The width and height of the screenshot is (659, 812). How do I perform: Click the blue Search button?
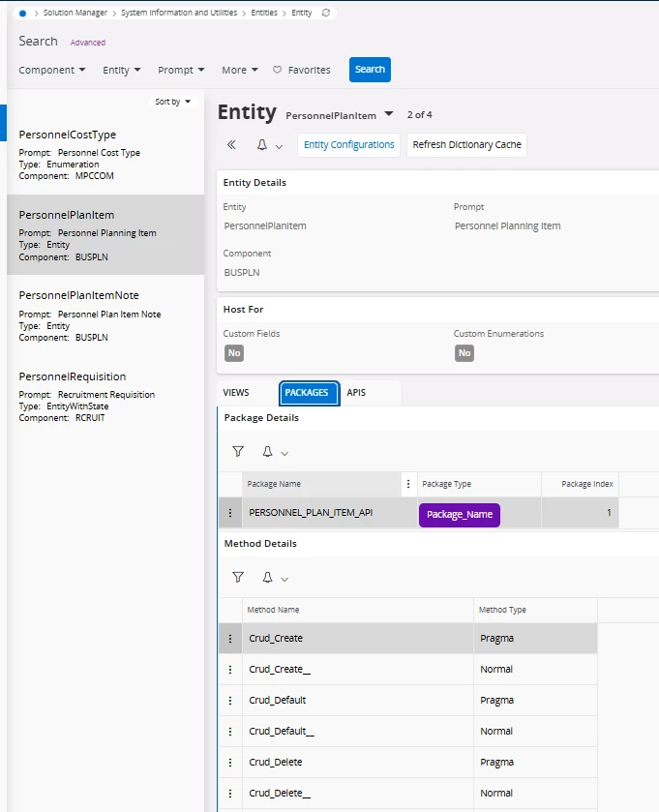[370, 70]
